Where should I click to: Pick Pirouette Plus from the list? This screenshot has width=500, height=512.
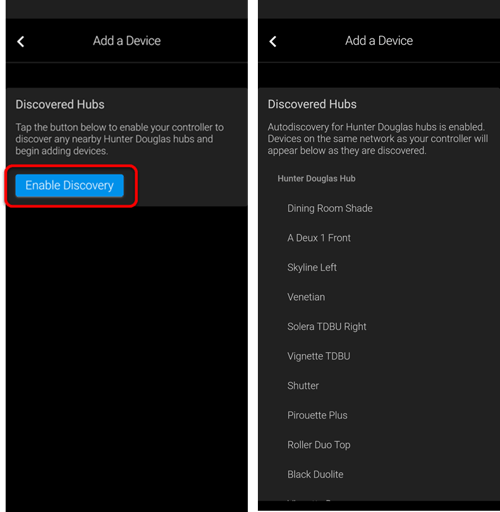317,415
